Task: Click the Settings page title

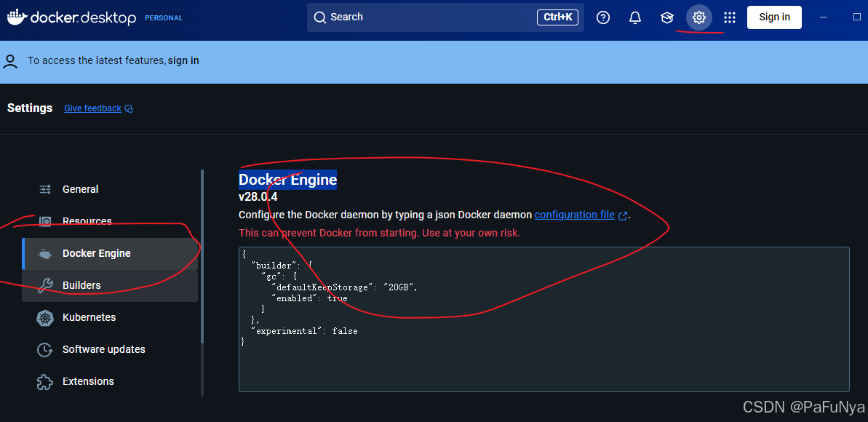Action: click(x=30, y=108)
